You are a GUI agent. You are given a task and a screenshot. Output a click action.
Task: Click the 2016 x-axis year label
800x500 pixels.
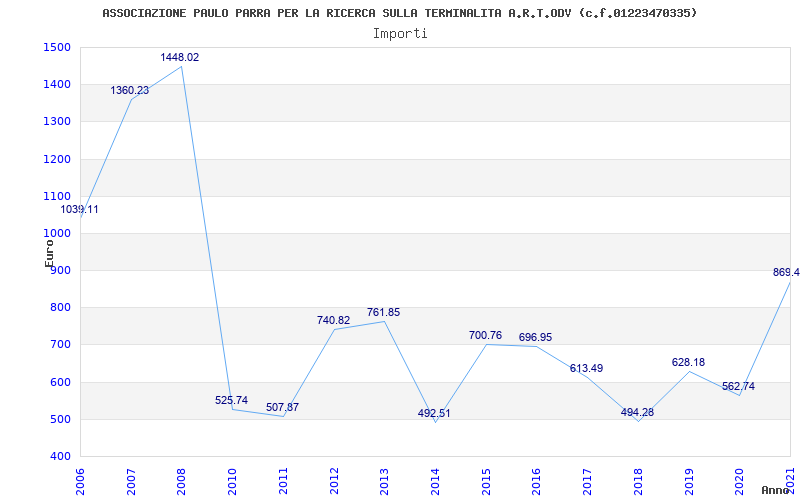click(x=536, y=481)
